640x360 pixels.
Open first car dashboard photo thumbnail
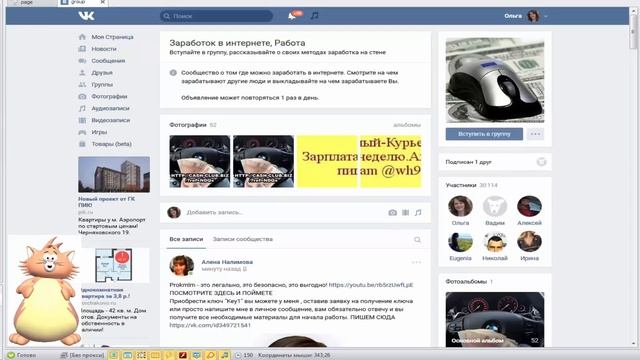tap(200, 161)
